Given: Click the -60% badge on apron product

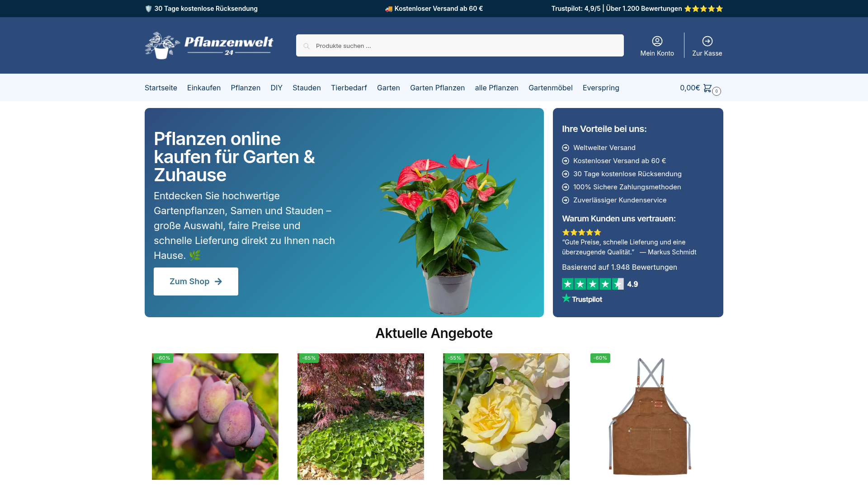Looking at the screenshot, I should click(600, 358).
